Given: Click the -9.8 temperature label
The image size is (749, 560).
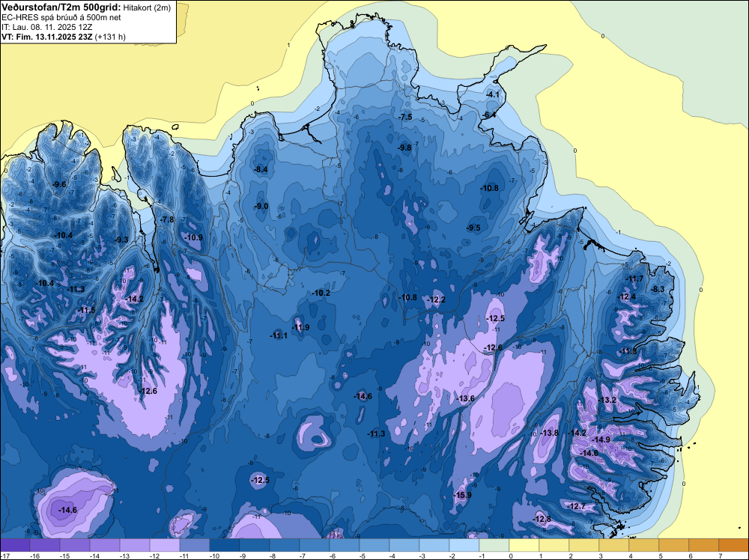Looking at the screenshot, I should pyautogui.click(x=404, y=147).
